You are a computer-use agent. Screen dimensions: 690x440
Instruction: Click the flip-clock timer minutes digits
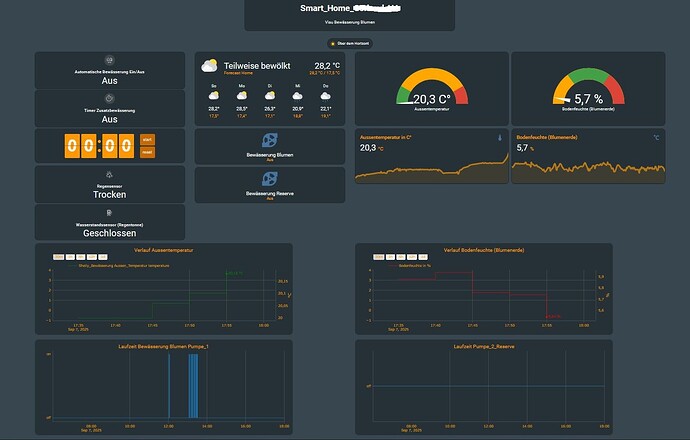coord(118,146)
